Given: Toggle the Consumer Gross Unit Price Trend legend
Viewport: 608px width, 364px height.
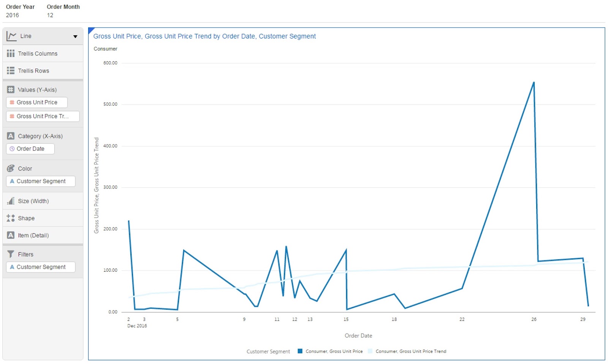Looking at the screenshot, I should [x=411, y=351].
